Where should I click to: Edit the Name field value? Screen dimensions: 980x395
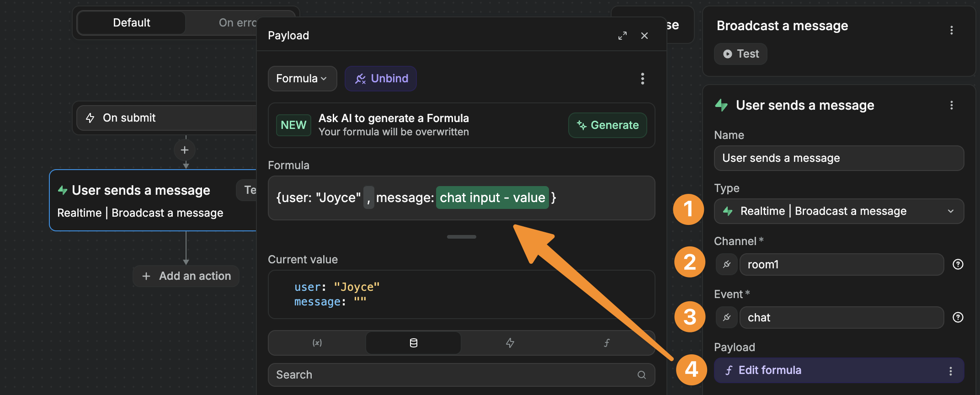pyautogui.click(x=839, y=158)
